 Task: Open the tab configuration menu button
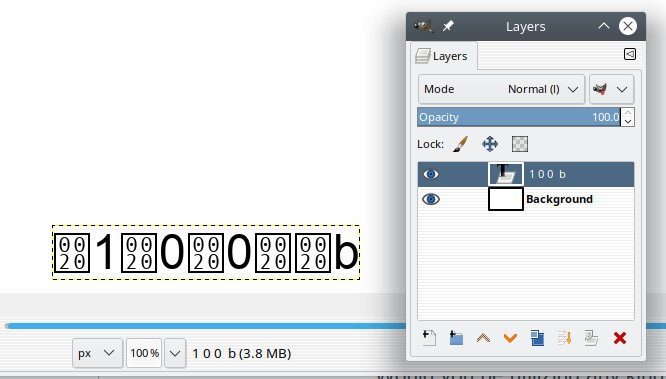pos(630,54)
